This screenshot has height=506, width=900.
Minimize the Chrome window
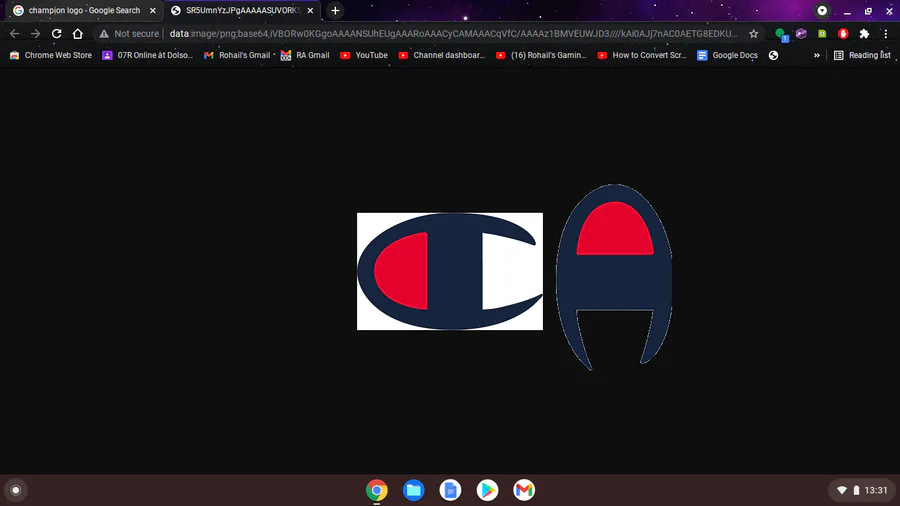847,11
